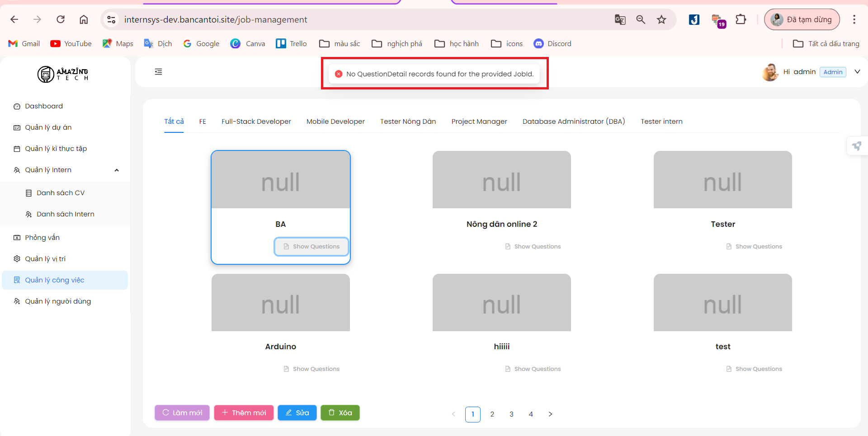Click the admin avatar picture
Image resolution: width=868 pixels, height=436 pixels.
769,72
